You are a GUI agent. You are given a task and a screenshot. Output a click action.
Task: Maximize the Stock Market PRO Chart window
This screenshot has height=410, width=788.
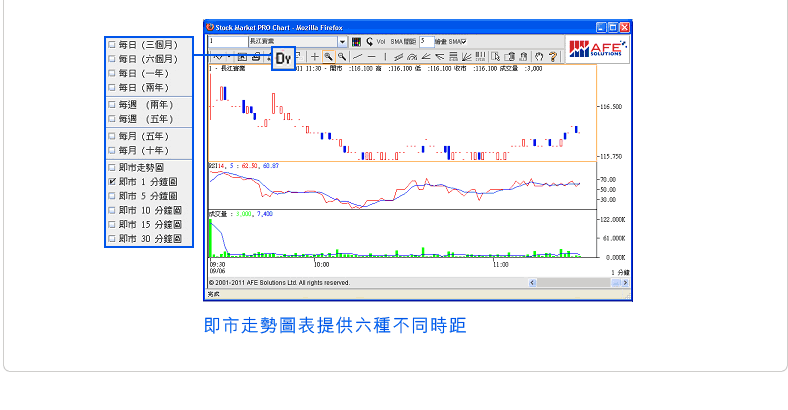click(x=613, y=28)
